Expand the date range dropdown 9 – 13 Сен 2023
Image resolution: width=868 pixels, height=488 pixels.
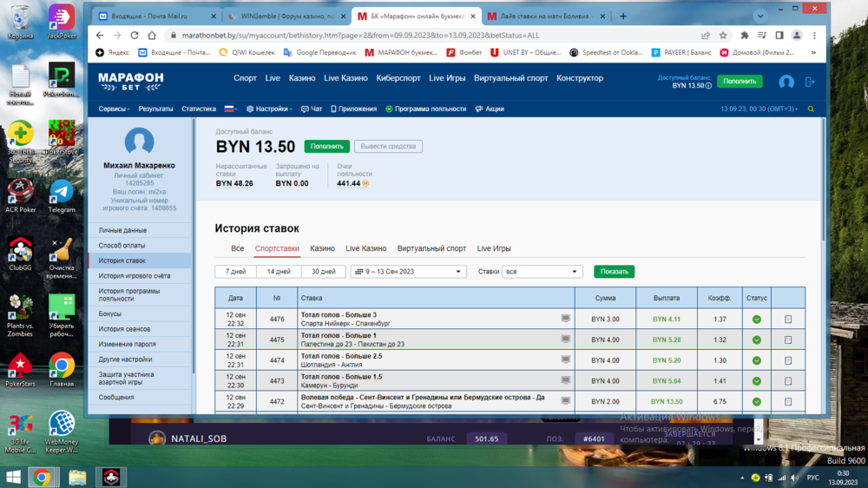[x=408, y=272]
